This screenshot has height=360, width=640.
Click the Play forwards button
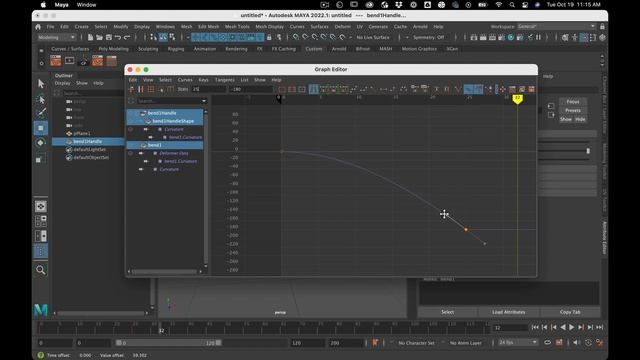[x=572, y=327]
